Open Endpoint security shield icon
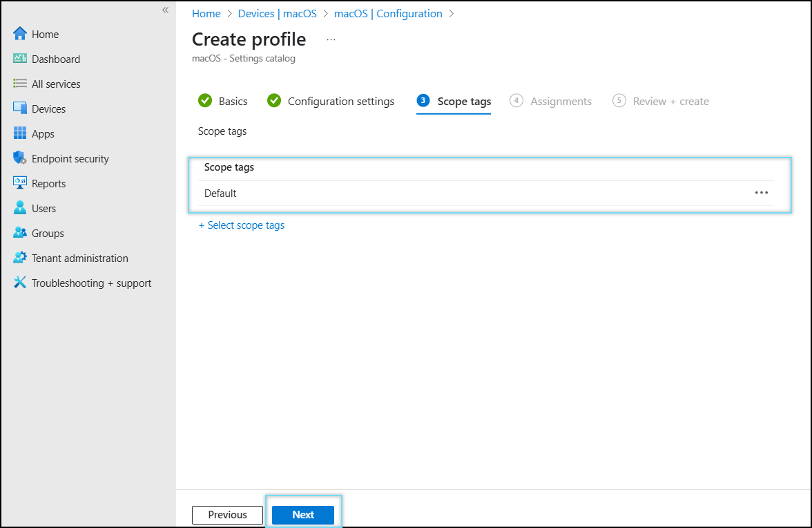812x528 pixels. click(19, 158)
